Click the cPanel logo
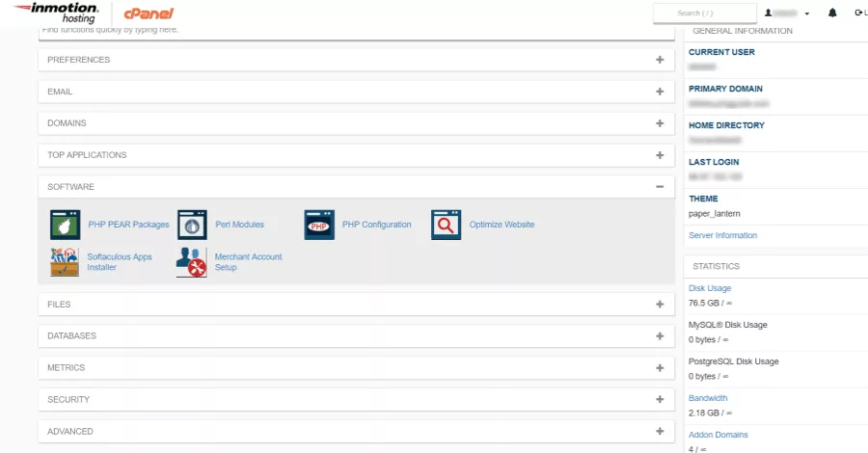This screenshot has width=868, height=453. [x=149, y=13]
